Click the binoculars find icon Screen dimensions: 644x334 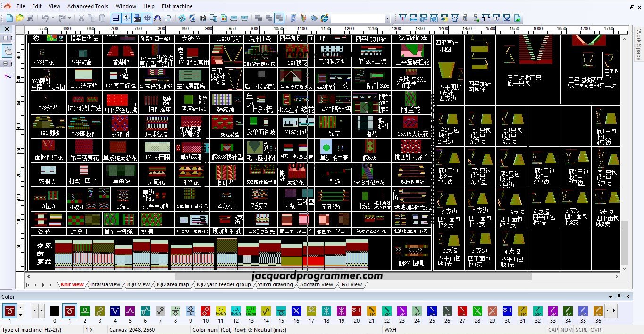[x=203, y=18]
